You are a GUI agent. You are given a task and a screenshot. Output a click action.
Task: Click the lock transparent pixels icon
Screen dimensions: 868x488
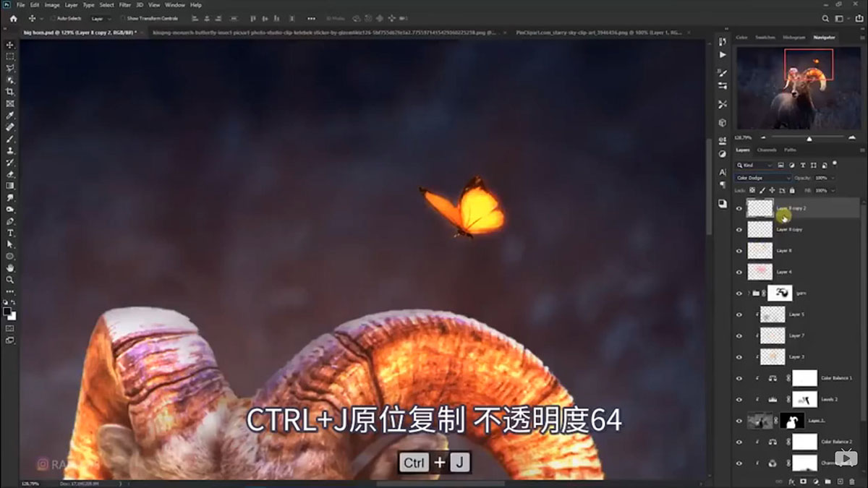(752, 190)
